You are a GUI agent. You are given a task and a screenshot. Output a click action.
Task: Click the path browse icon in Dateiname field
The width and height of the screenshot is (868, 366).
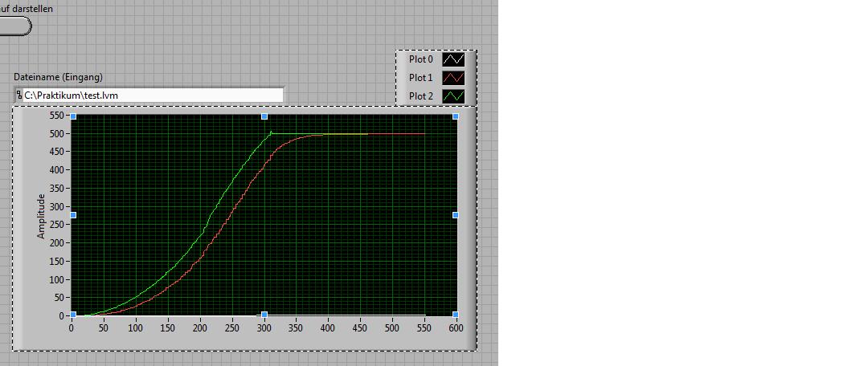19,95
